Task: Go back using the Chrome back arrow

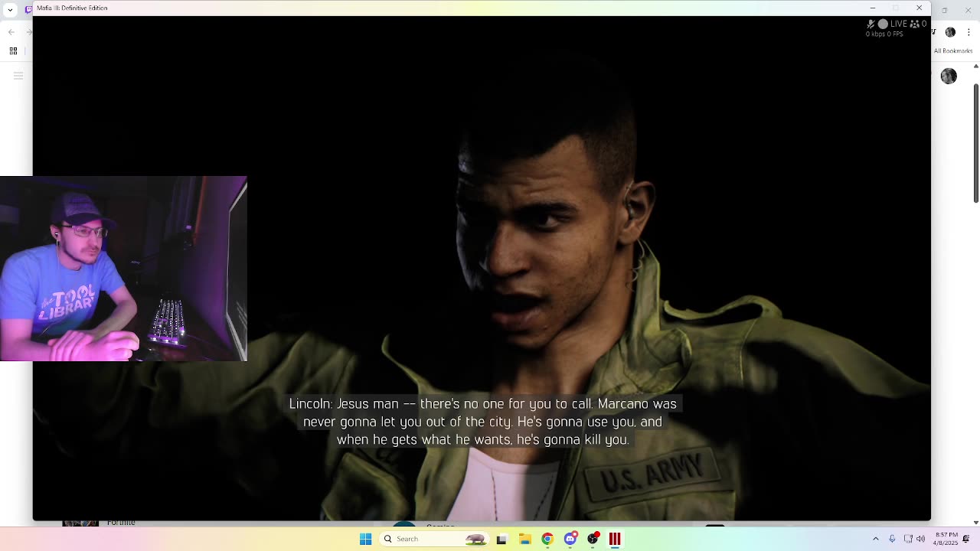Action: [x=11, y=31]
